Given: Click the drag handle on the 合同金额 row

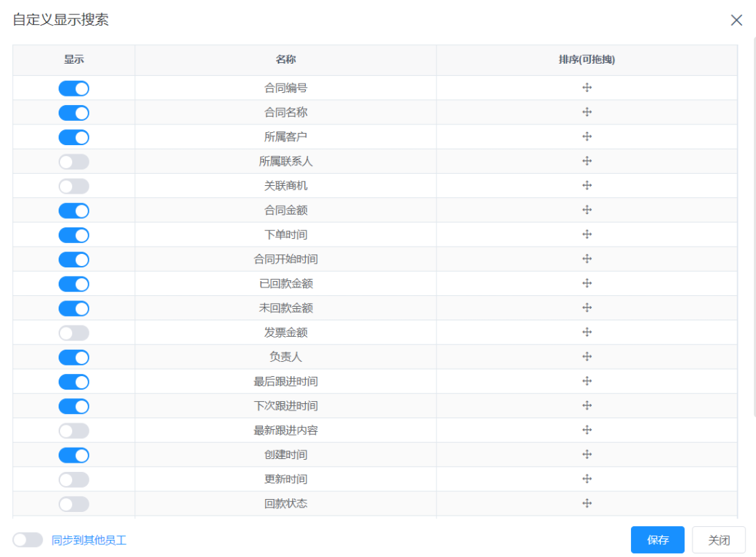Looking at the screenshot, I should 587,210.
